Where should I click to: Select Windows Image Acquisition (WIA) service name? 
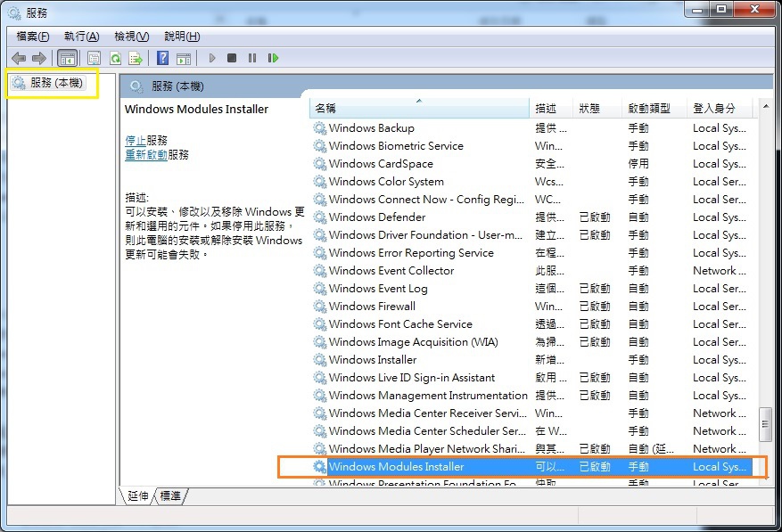[414, 342]
